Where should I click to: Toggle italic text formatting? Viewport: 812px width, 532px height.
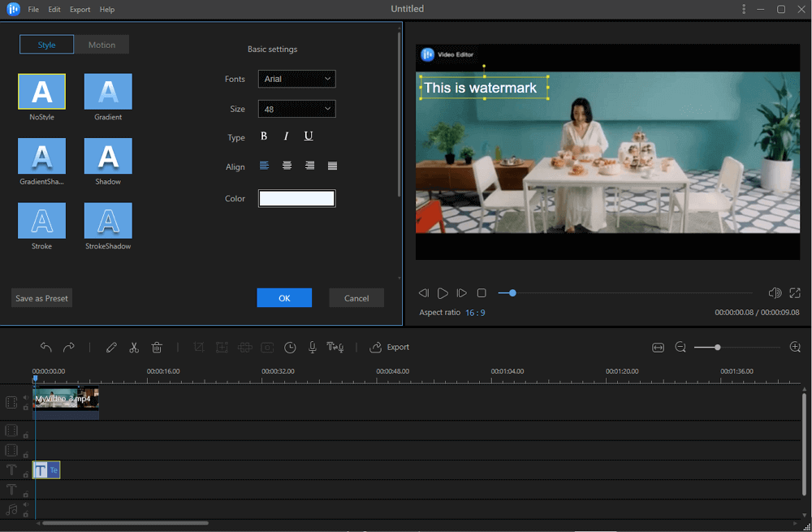click(x=285, y=136)
